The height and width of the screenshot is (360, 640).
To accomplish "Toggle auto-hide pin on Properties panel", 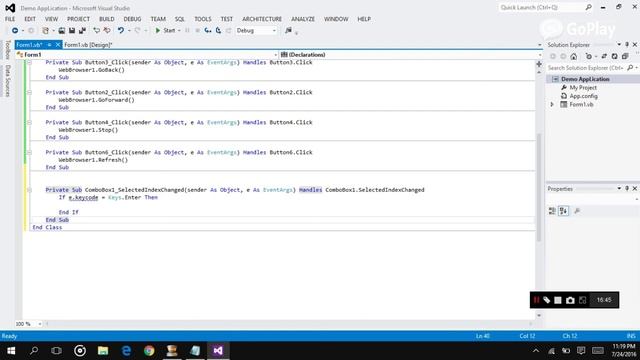I will [627, 189].
